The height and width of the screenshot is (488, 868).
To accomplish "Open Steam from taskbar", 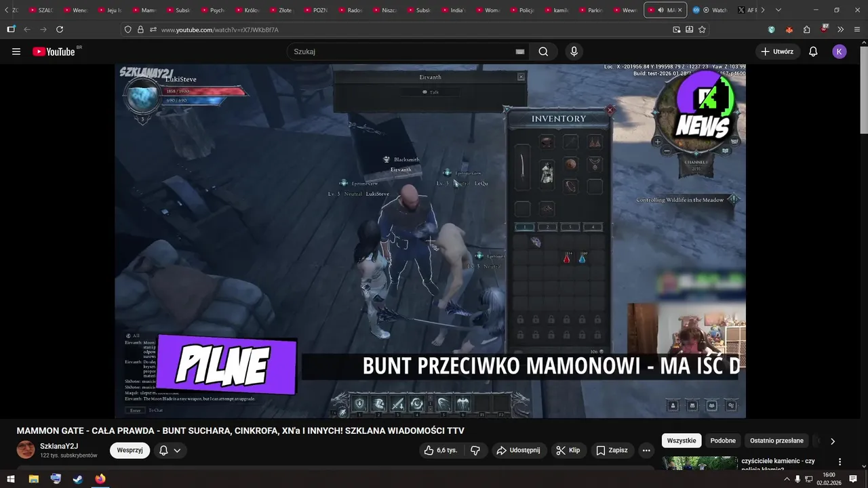I will click(x=78, y=479).
